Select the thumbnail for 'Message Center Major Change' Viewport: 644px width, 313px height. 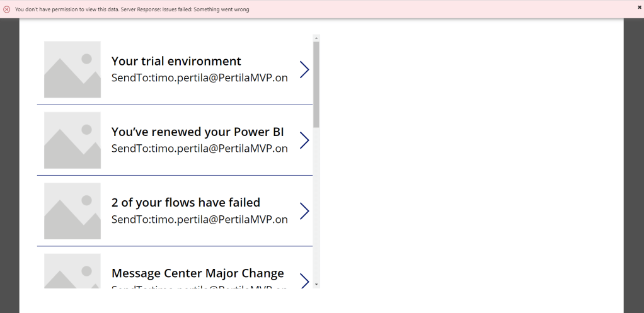pyautogui.click(x=72, y=271)
